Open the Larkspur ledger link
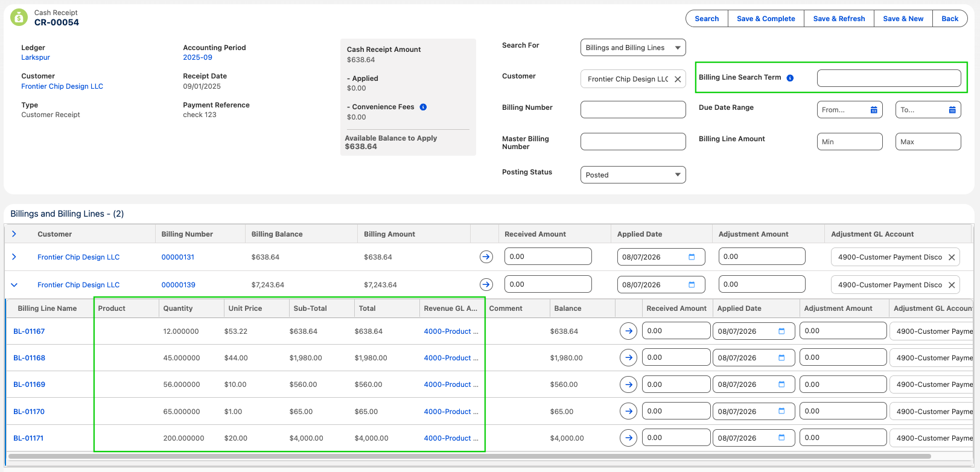 coord(36,57)
